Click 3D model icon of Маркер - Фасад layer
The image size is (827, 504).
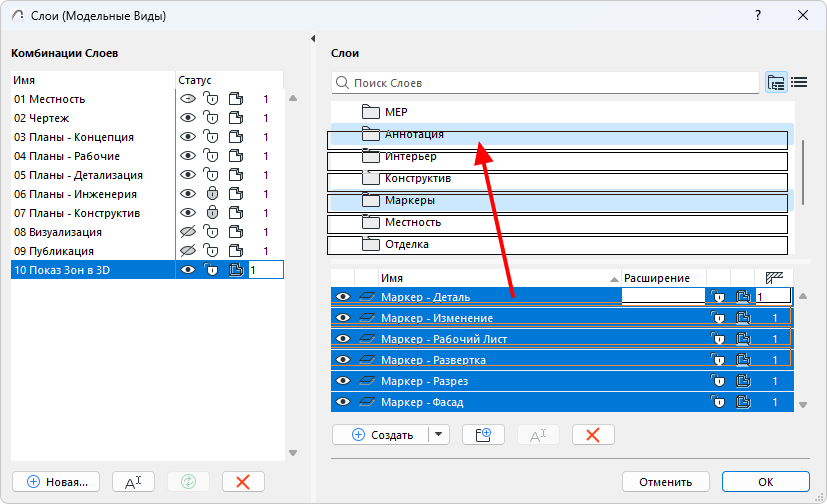(743, 402)
